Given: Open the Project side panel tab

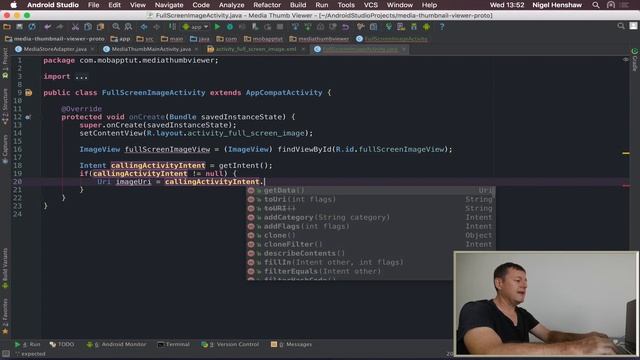Looking at the screenshot, I should pos(5,62).
